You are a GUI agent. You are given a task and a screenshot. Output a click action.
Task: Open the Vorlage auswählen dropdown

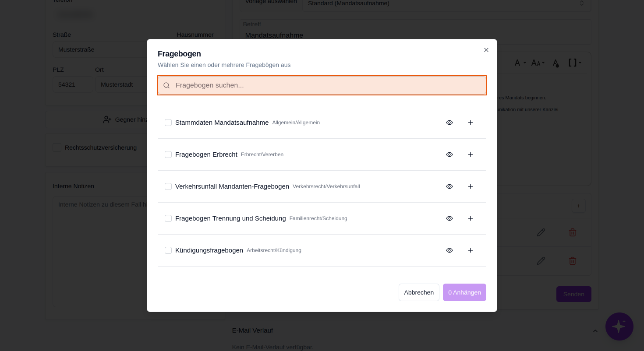pyautogui.click(x=446, y=4)
